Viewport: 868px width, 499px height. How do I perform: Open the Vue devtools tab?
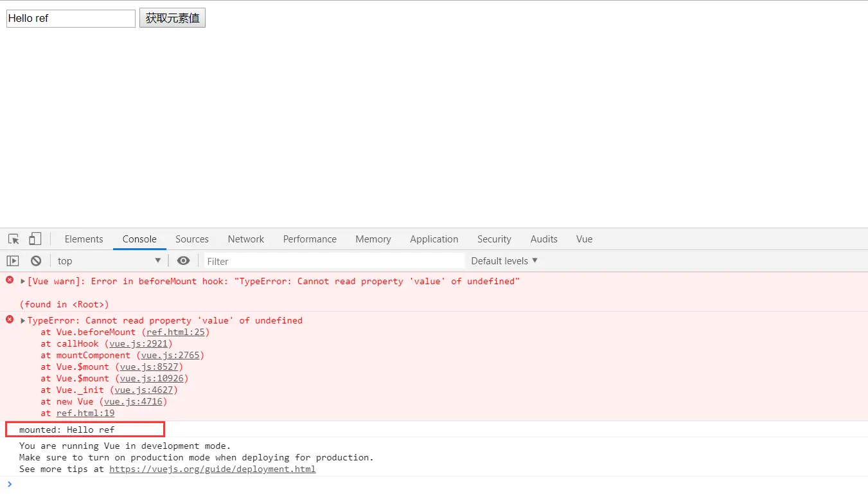584,239
